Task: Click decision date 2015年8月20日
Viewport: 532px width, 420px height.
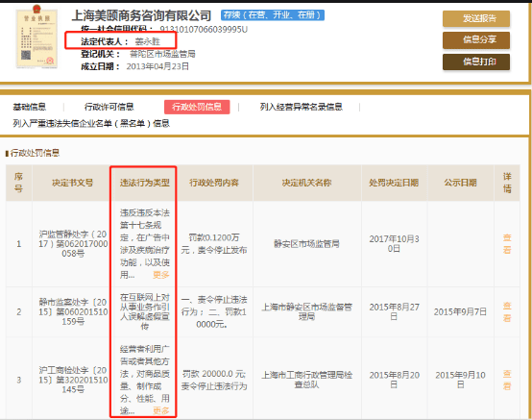Action: click(394, 380)
